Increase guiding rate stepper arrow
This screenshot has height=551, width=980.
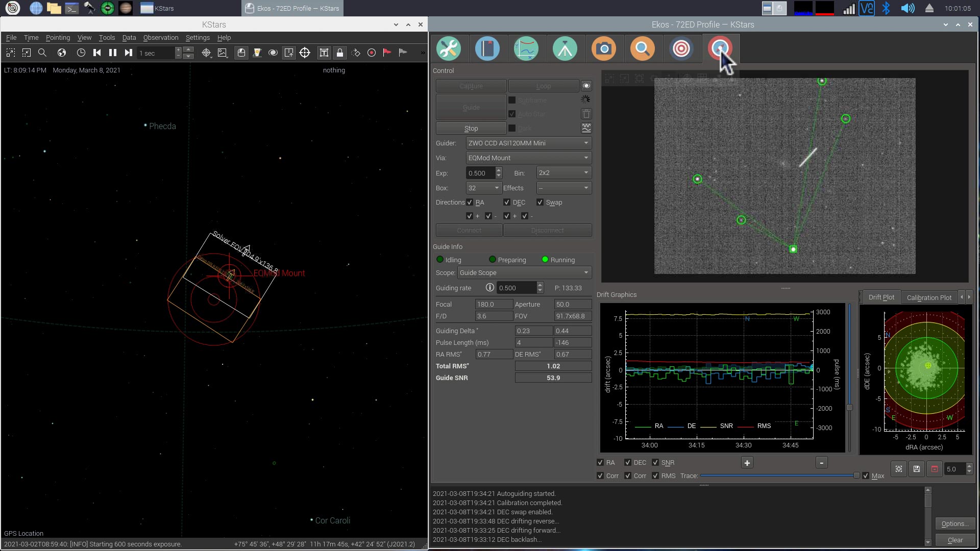[x=540, y=285]
